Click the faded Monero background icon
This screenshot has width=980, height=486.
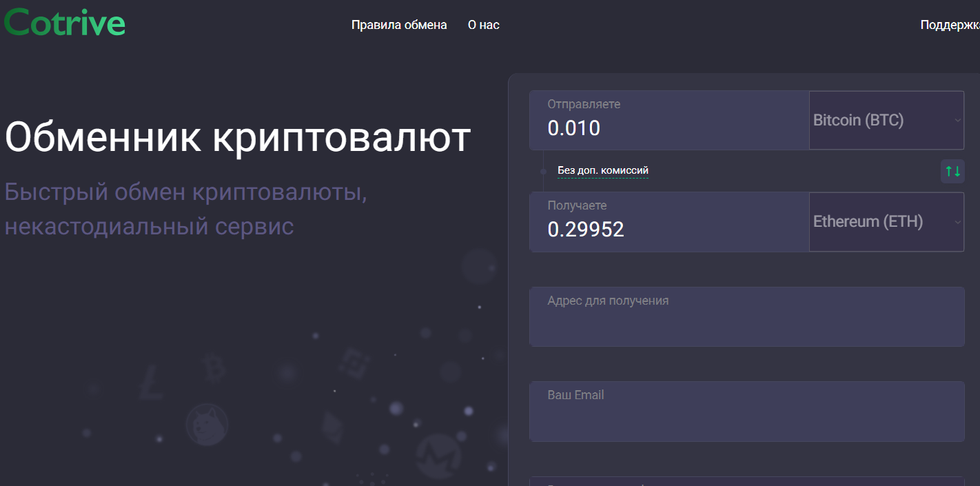click(x=438, y=455)
